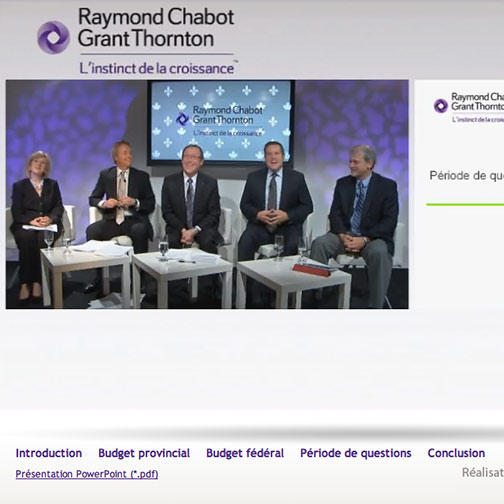504x504 pixels.
Task: Select the Période de questions slide title
Action: coord(467,176)
